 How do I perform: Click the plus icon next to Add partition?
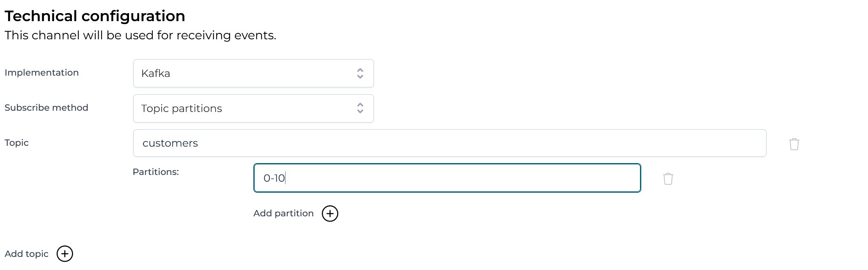[x=330, y=213]
